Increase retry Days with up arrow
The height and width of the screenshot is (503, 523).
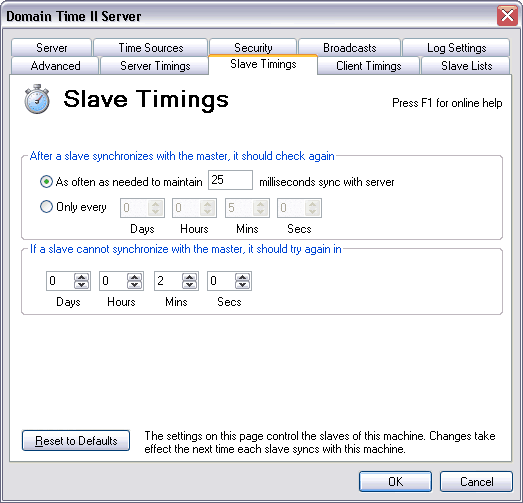click(81, 277)
